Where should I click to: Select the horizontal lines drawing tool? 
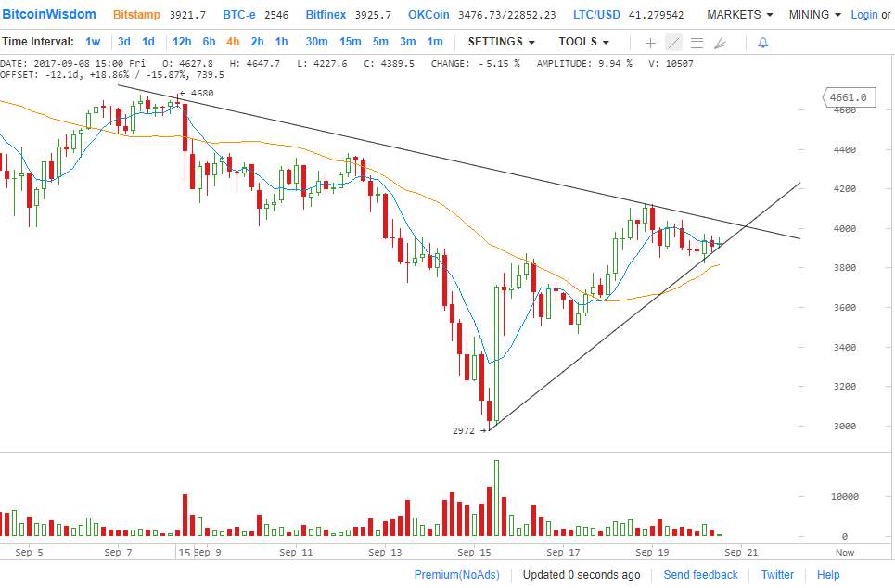coord(697,43)
